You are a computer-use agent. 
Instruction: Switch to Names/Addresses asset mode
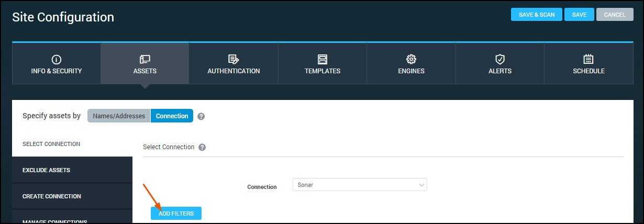(x=119, y=116)
